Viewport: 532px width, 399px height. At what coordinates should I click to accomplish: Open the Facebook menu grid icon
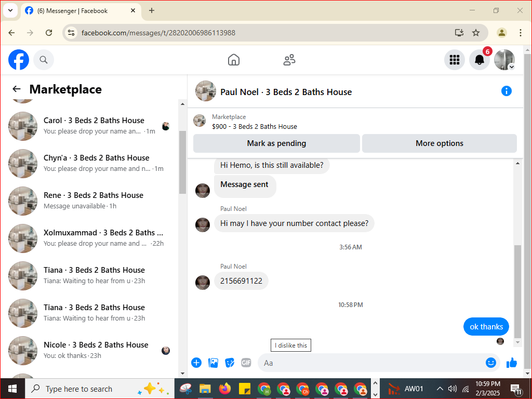[x=454, y=60]
